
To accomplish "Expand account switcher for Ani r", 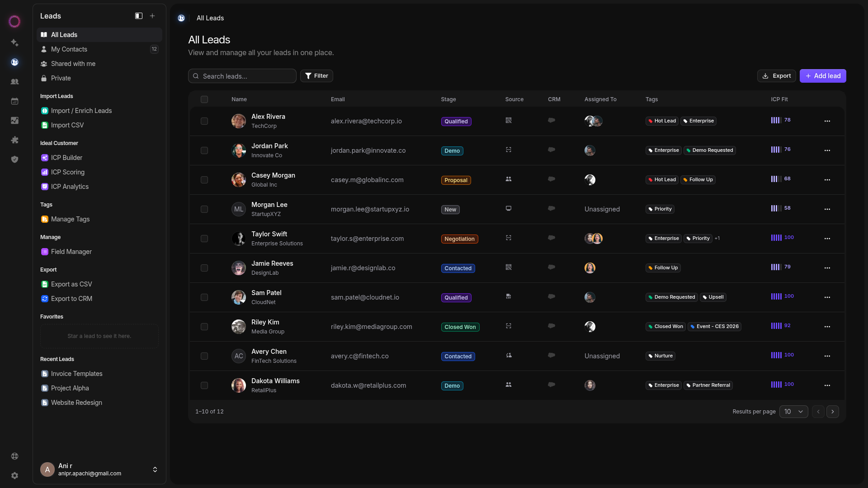I will [x=155, y=469].
